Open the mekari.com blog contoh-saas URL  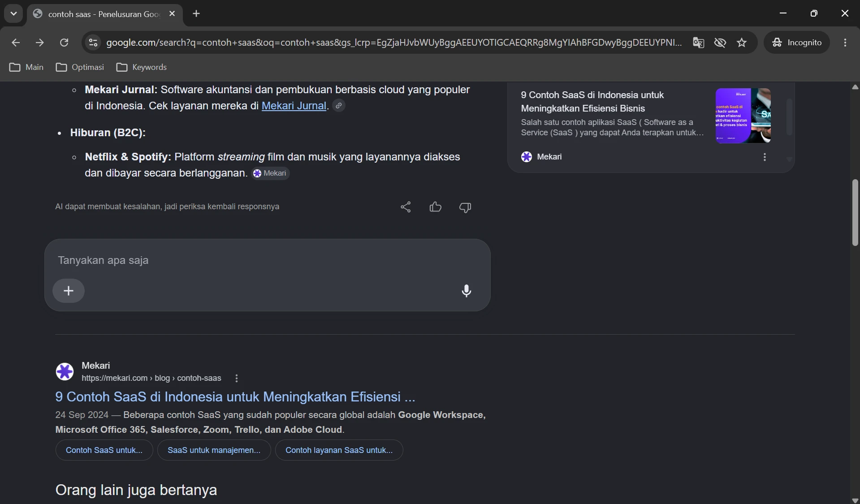pyautogui.click(x=151, y=378)
